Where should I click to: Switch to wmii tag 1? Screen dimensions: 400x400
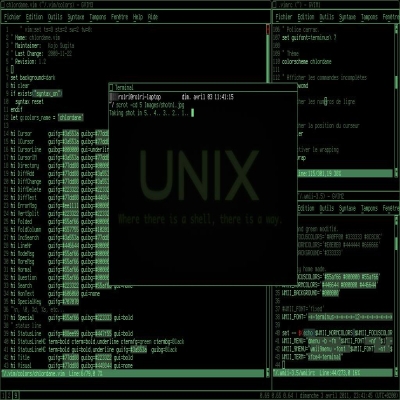click(x=3, y=395)
